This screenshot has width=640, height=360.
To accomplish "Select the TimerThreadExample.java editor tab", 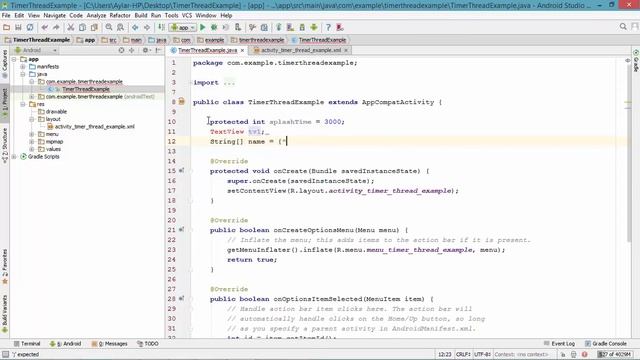I will pyautogui.click(x=207, y=50).
